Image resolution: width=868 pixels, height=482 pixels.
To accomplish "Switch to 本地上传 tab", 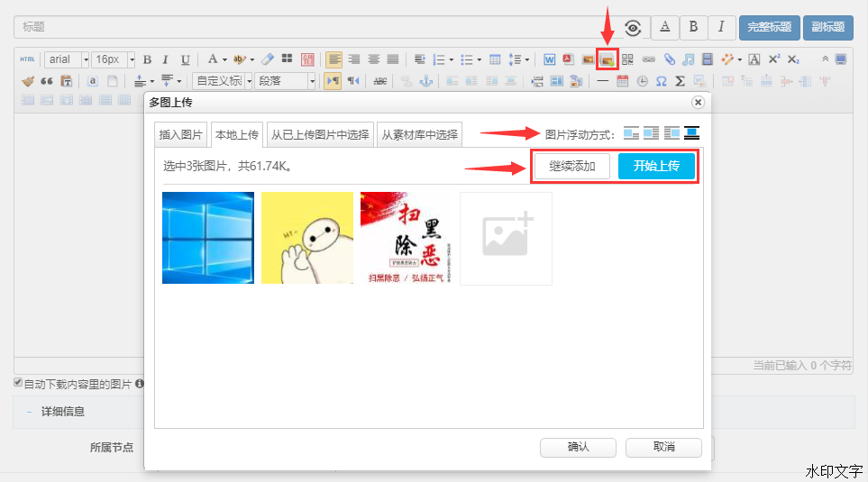I will coord(237,134).
